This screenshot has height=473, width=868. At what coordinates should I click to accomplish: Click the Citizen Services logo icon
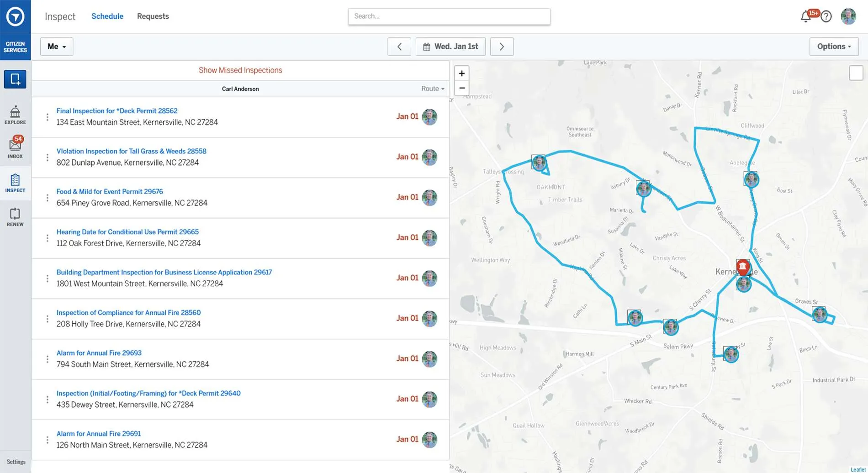(15, 16)
